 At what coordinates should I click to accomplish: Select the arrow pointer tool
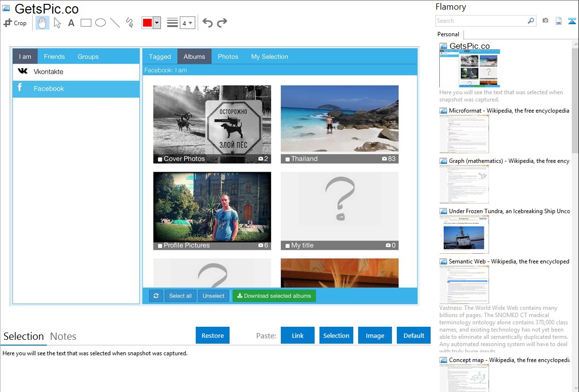coord(57,23)
